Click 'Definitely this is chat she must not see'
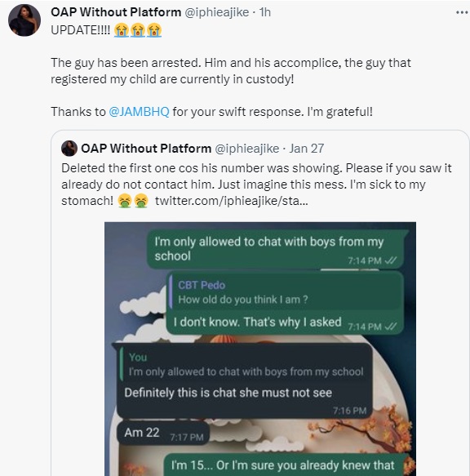 (x=228, y=393)
